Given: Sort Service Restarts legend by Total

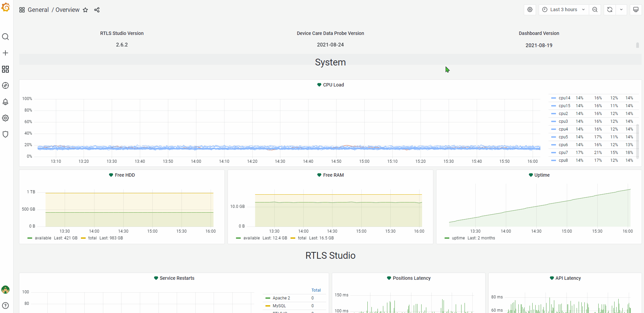Looking at the screenshot, I should [316, 290].
